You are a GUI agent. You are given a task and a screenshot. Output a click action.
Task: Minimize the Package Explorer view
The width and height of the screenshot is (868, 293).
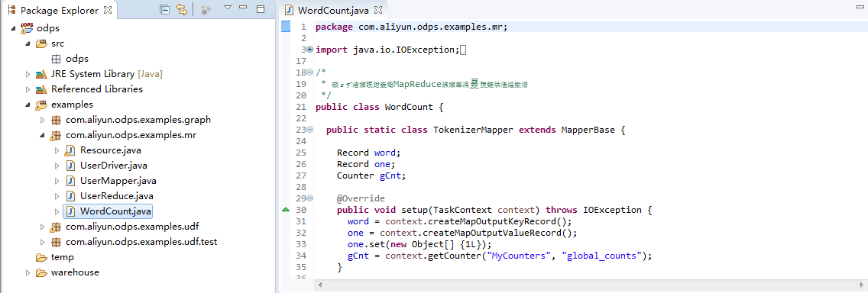click(x=243, y=7)
